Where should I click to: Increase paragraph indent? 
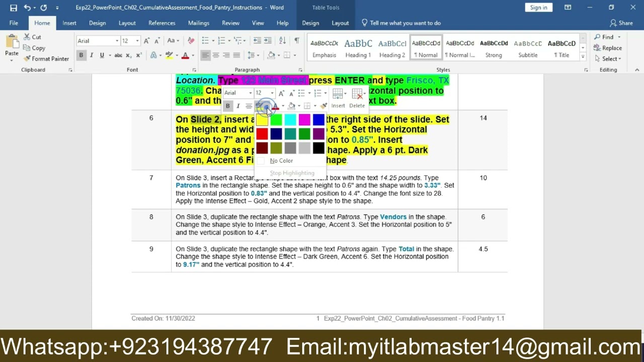(x=268, y=41)
